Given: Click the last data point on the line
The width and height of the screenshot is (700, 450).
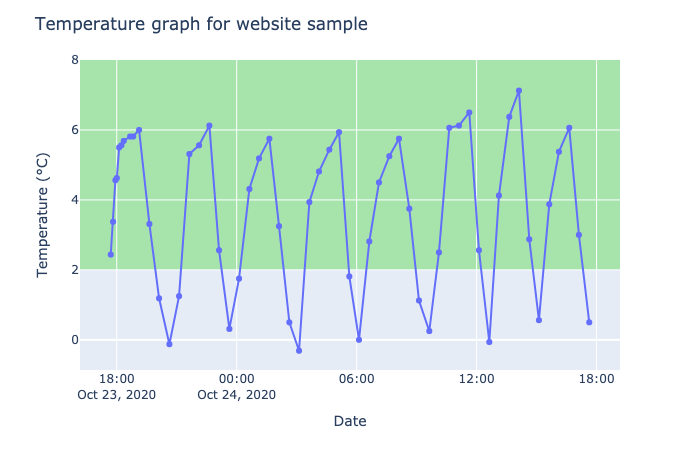Looking at the screenshot, I should click(589, 322).
